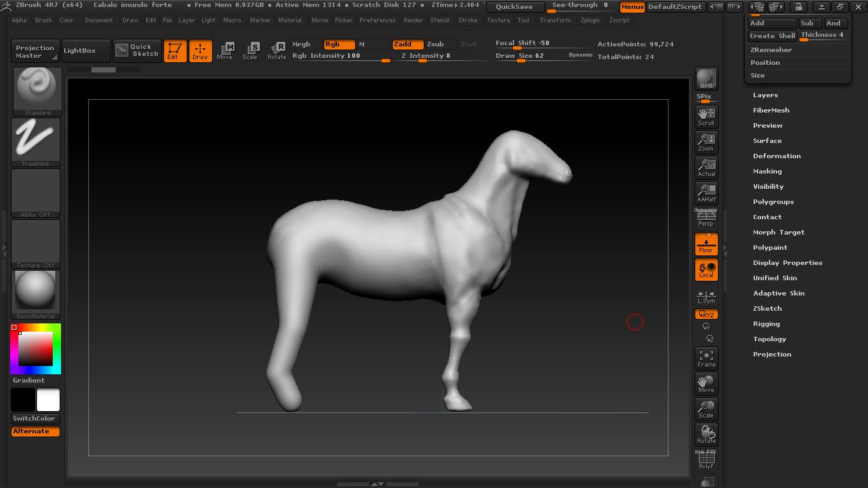Open the Document menu
The image size is (868, 488).
tap(99, 20)
